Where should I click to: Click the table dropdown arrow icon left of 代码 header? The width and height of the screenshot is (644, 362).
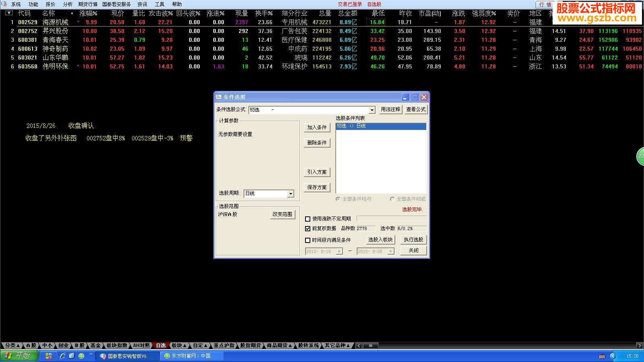pos(9,13)
